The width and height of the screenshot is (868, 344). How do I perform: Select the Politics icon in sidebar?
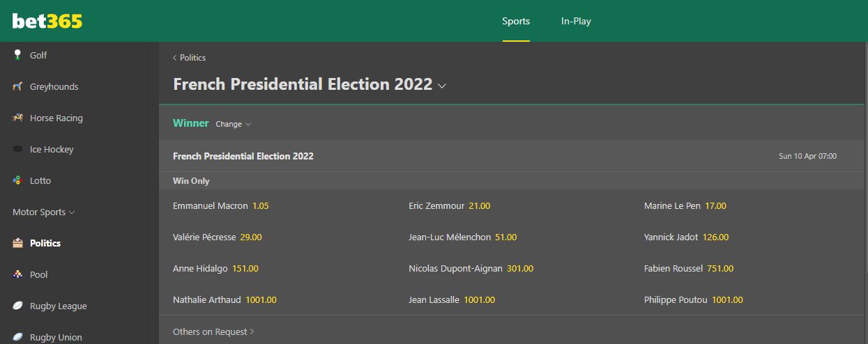click(x=17, y=243)
